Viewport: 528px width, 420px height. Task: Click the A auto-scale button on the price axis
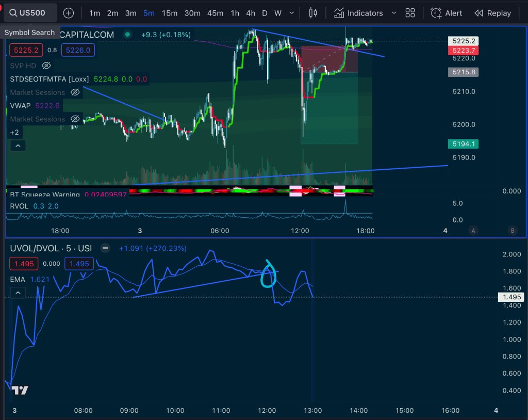tap(473, 231)
